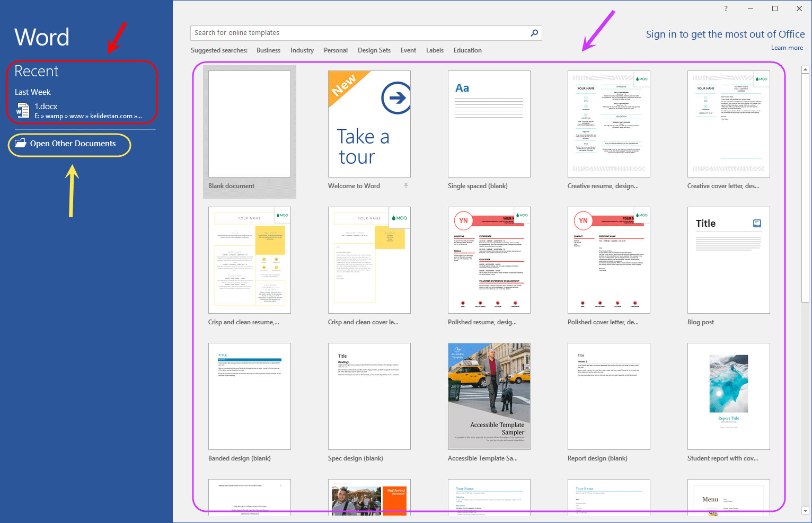Click the search magnifier icon
Viewport: 812px width, 523px height.
534,33
